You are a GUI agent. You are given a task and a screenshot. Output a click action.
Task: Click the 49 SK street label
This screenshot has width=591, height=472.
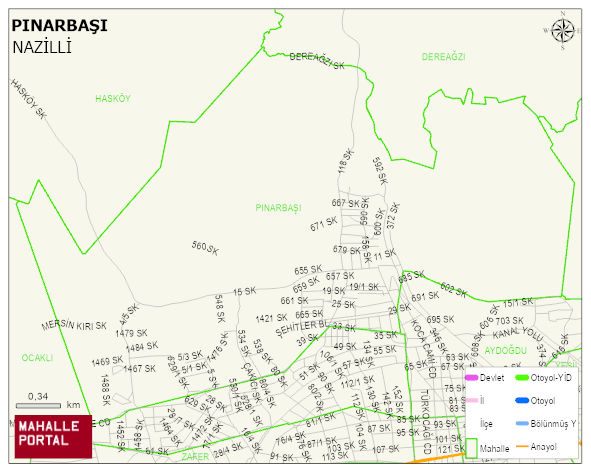pos(345,346)
